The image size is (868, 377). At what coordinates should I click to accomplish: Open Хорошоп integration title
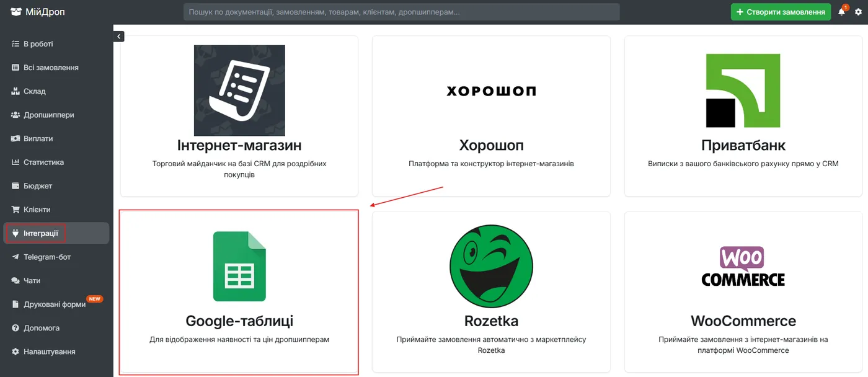click(x=491, y=145)
